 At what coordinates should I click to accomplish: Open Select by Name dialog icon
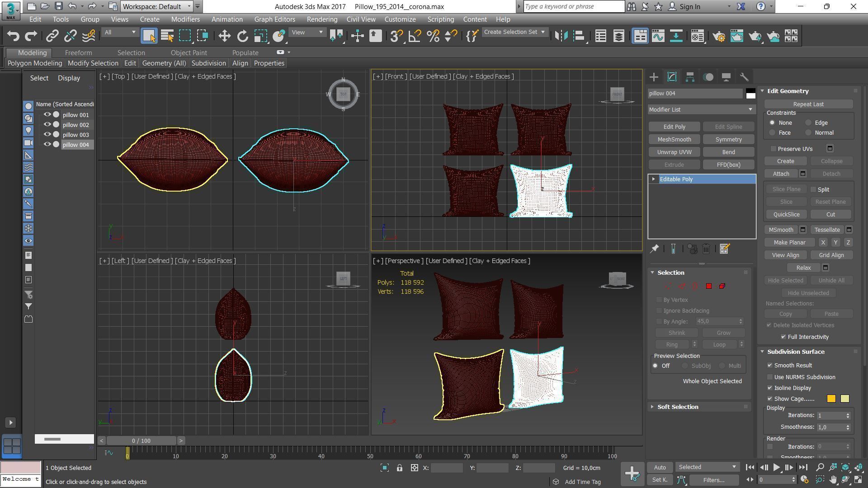pos(167,36)
